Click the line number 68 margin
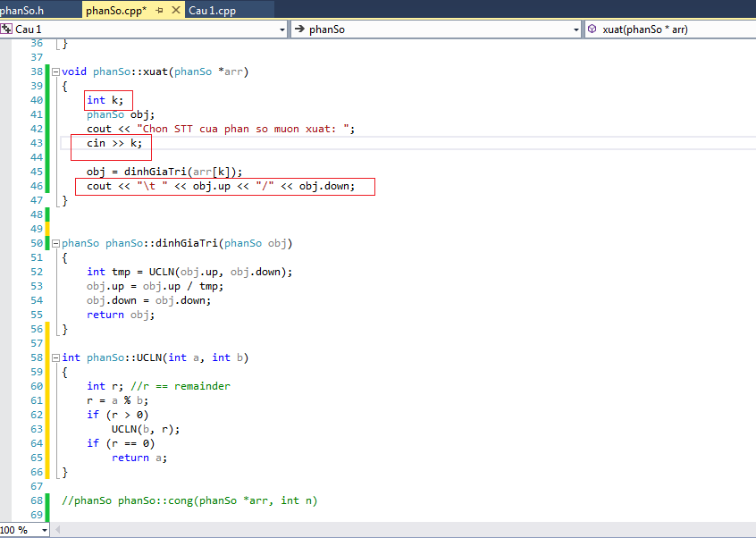 tap(36, 500)
